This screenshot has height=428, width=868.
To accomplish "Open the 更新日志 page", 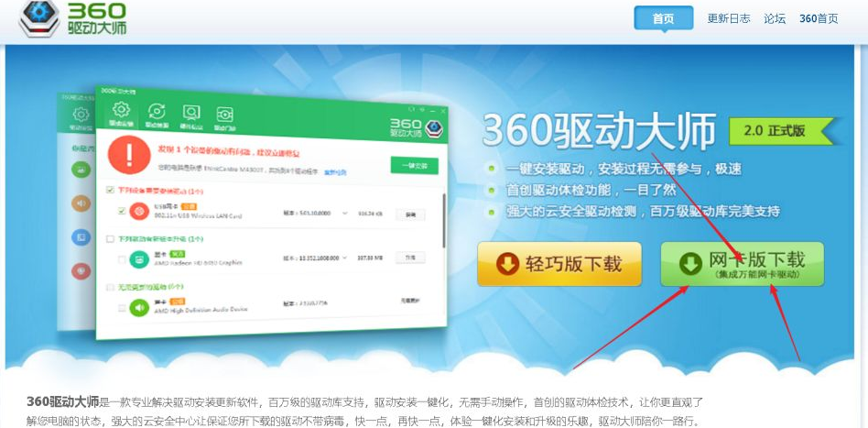I will pos(729,18).
